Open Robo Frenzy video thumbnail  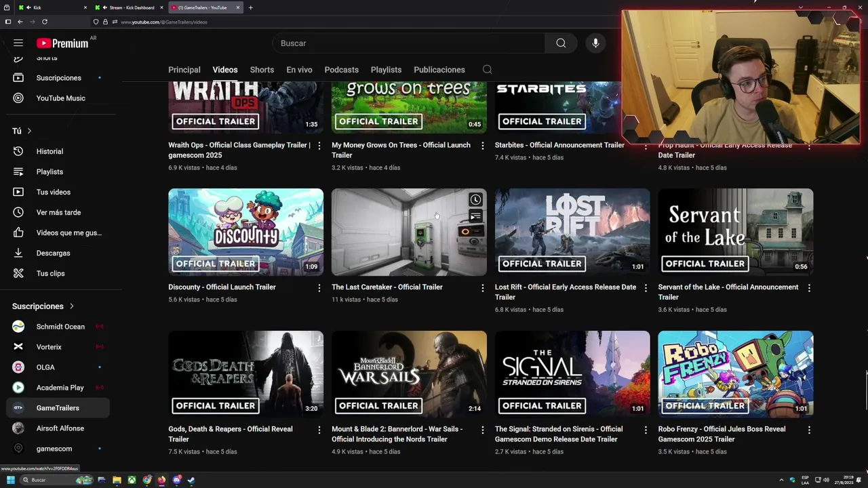[x=736, y=374]
